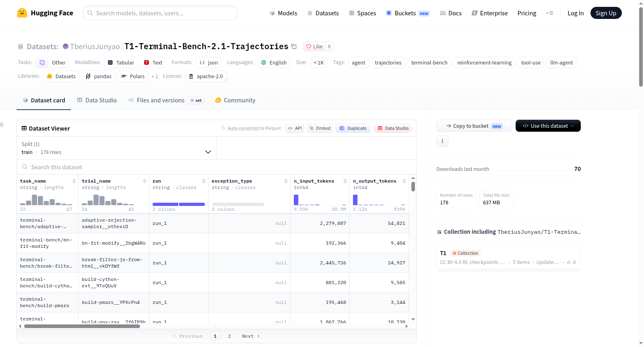Click the Hugging Face logo icon
The height and width of the screenshot is (347, 644).
(x=22, y=13)
